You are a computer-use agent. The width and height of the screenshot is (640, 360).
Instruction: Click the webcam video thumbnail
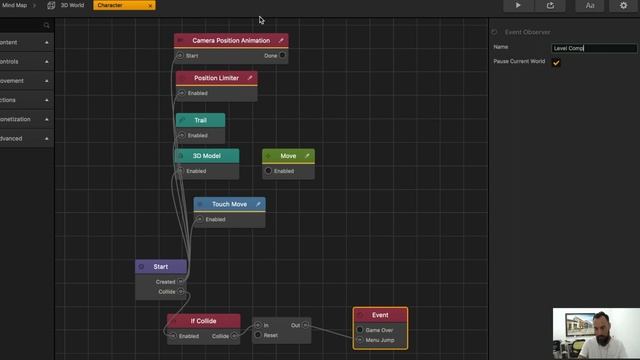click(596, 333)
